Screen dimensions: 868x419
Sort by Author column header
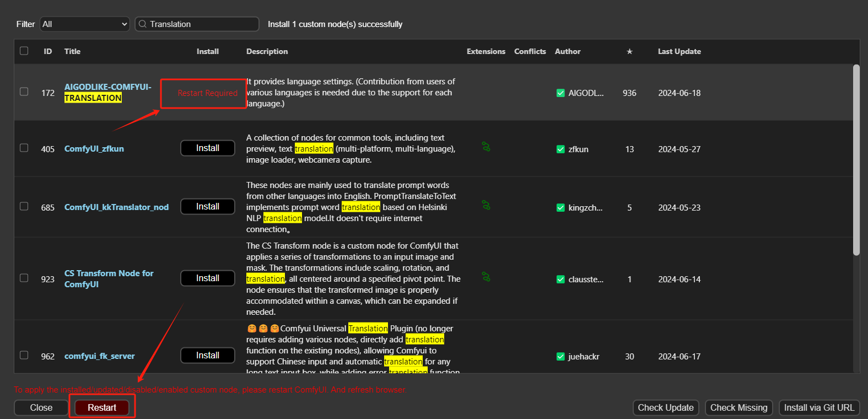coord(568,51)
